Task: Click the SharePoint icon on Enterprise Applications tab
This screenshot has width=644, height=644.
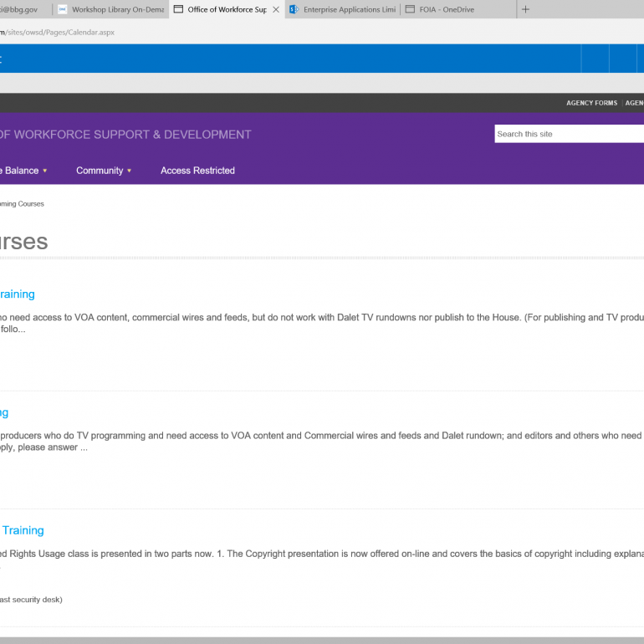Action: click(x=294, y=9)
